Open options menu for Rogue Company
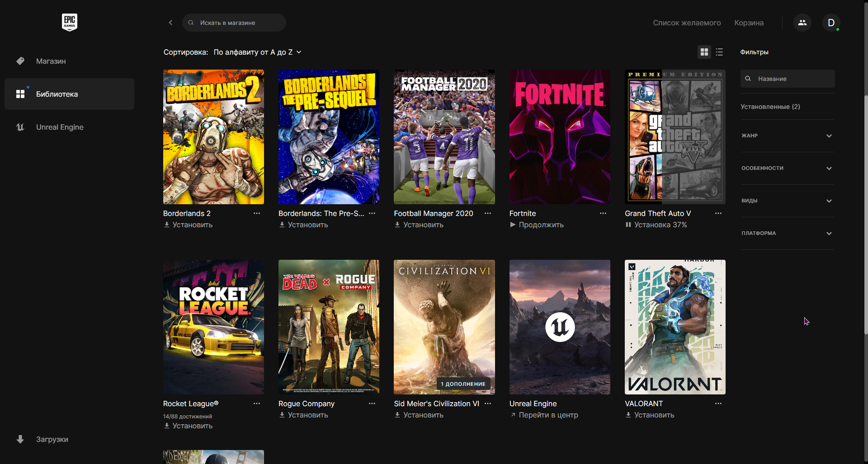 (x=372, y=403)
